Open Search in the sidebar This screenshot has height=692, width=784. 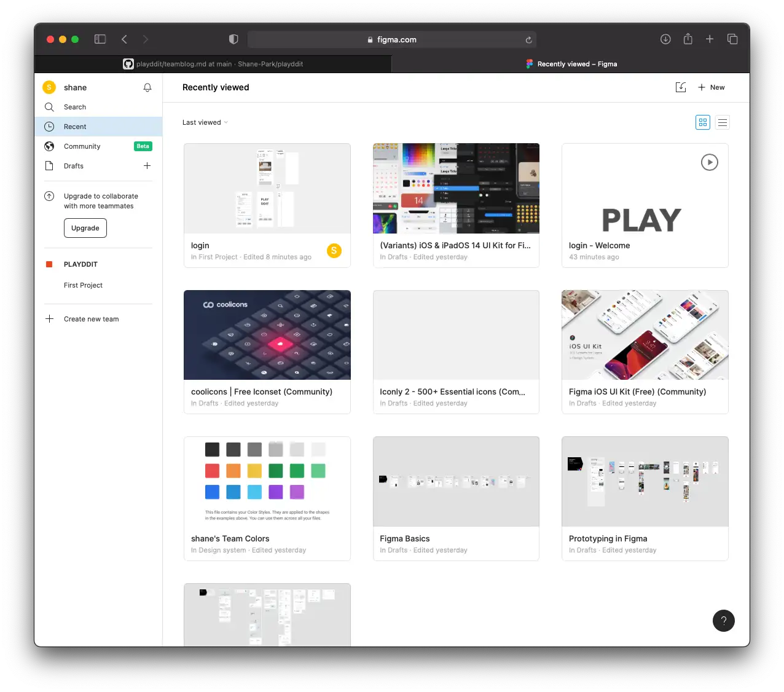point(98,107)
